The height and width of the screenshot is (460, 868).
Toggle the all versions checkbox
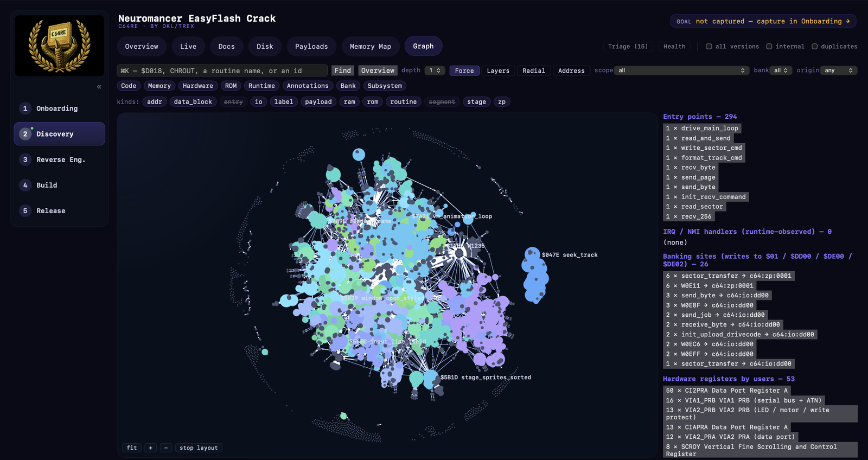(709, 47)
